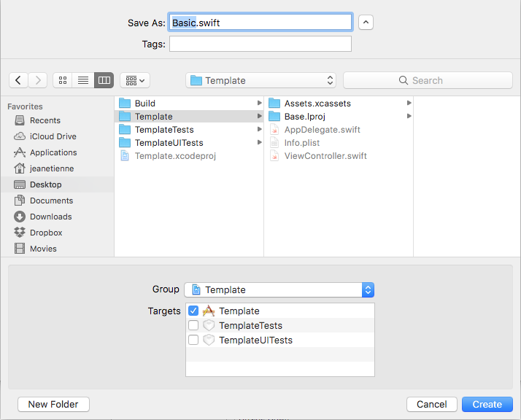
Task: Collapse the dialog with the chevron button
Action: coord(366,22)
